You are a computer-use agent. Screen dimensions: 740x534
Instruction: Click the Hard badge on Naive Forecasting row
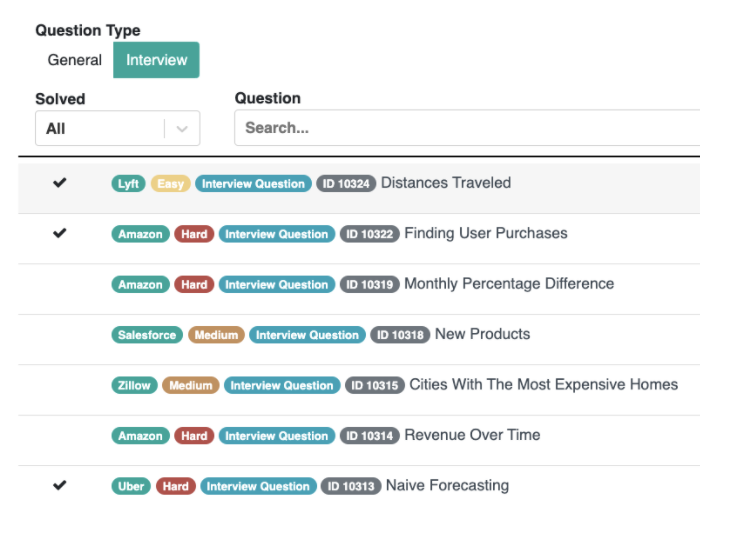coord(176,486)
